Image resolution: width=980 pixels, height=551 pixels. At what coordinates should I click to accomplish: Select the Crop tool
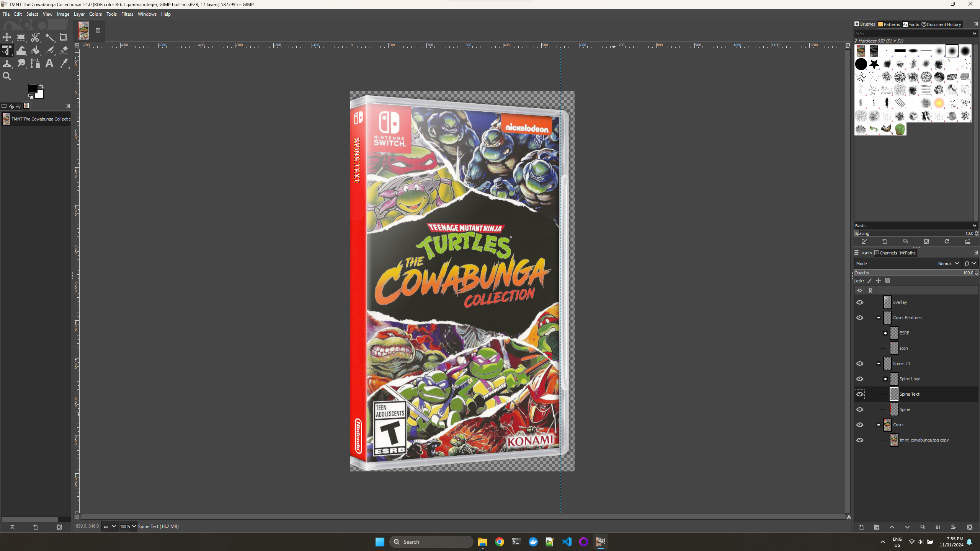[x=64, y=37]
